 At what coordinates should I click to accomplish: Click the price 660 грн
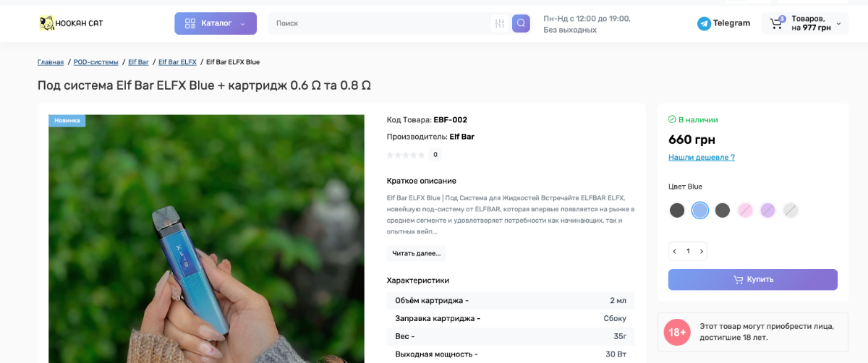[692, 140]
